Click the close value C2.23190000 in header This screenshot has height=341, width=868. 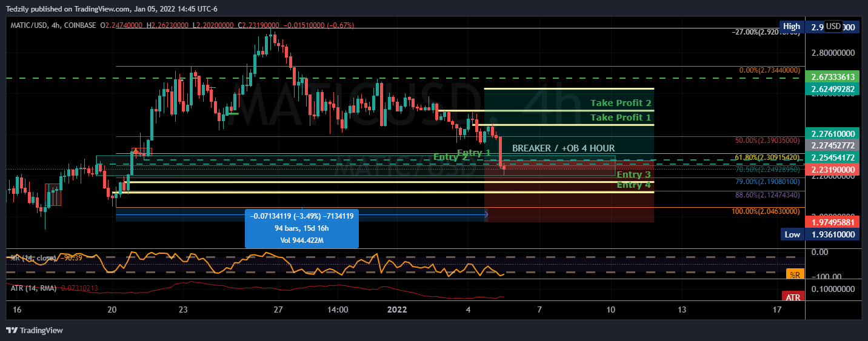click(259, 25)
